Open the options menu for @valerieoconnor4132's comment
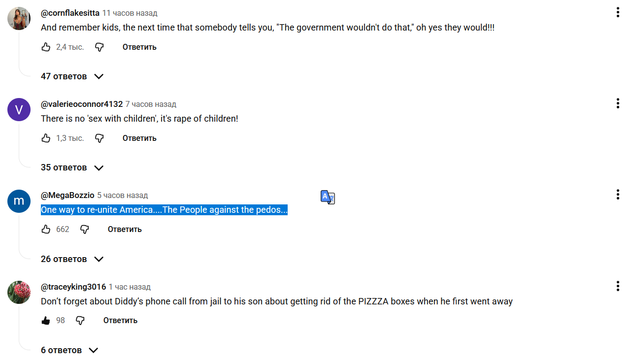 (618, 103)
